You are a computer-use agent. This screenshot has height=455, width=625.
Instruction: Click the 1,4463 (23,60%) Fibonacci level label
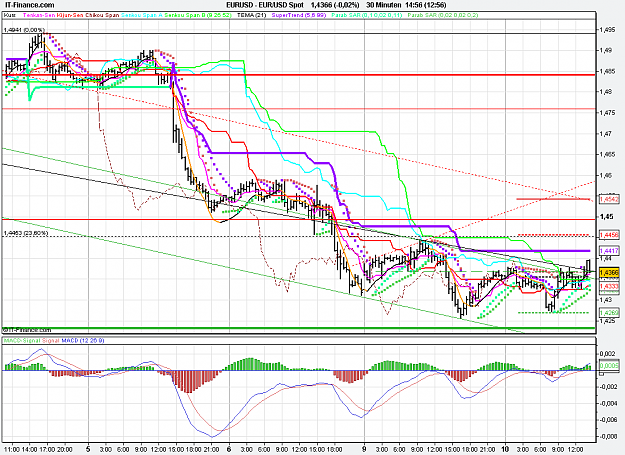point(26,233)
